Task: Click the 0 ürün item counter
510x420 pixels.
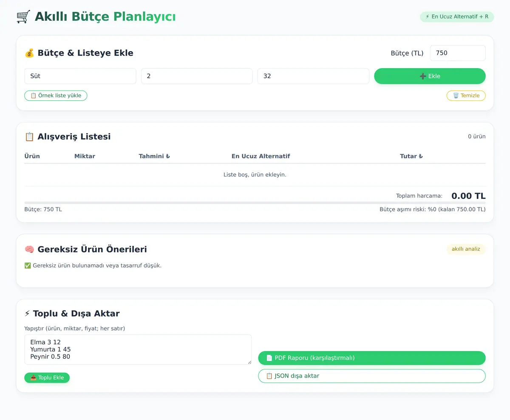Action: (477, 136)
